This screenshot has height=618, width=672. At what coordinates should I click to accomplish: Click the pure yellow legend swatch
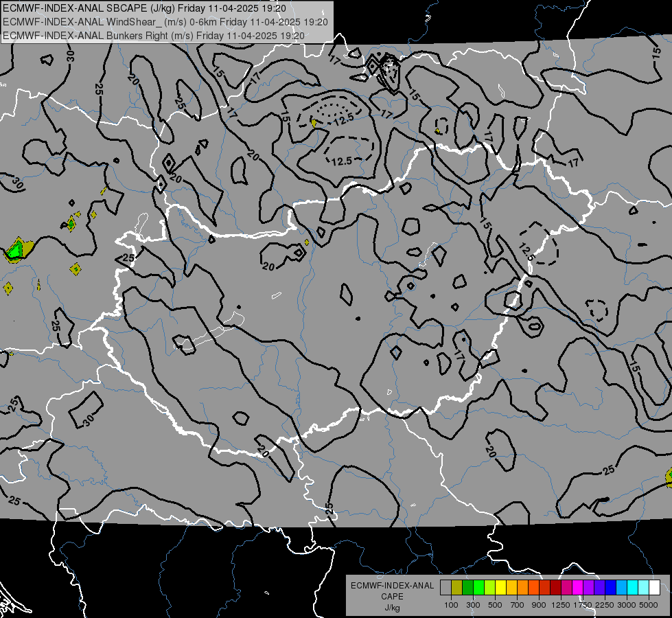coord(500,587)
